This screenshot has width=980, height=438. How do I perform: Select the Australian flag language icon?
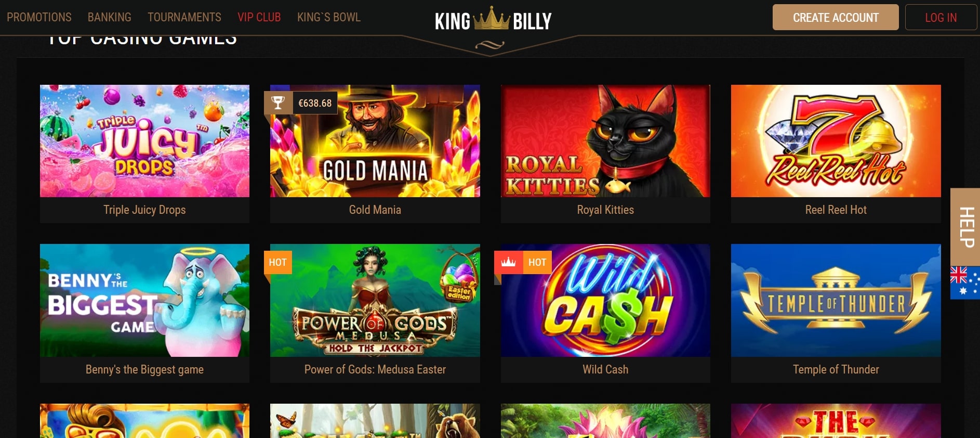[x=965, y=282]
